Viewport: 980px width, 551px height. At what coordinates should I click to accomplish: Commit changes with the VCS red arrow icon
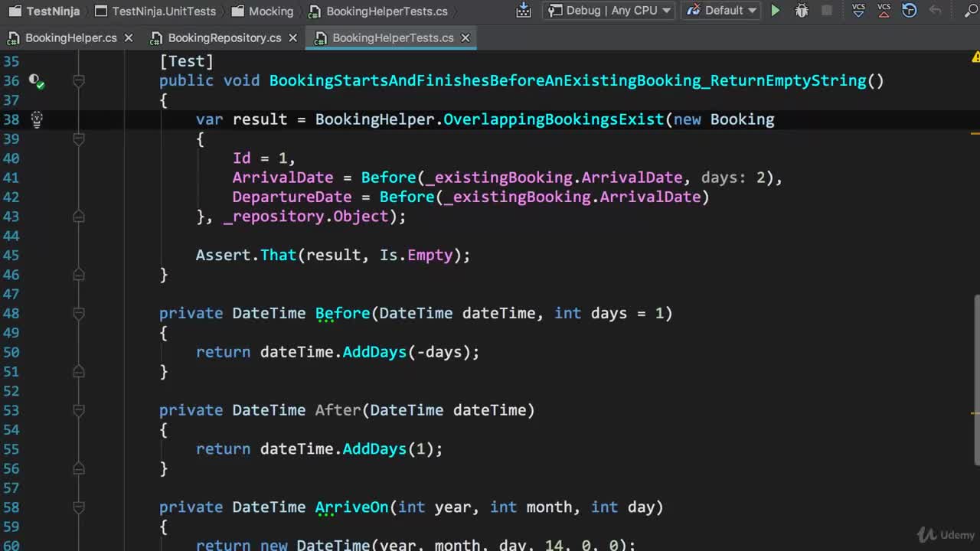tap(884, 11)
